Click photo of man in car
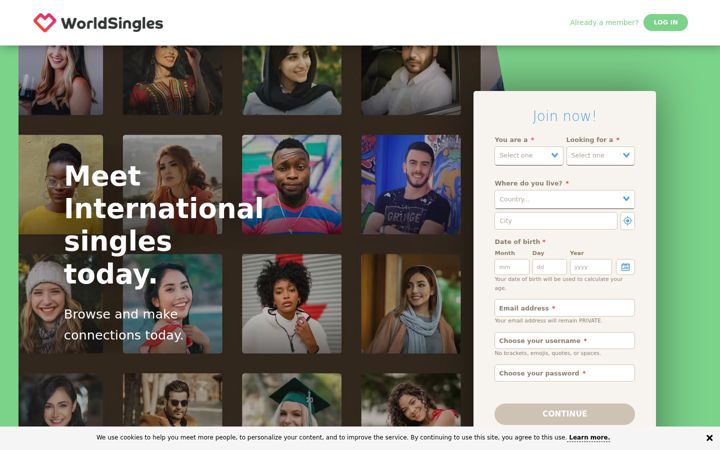Screen dimensions: 720x450 tap(411, 80)
